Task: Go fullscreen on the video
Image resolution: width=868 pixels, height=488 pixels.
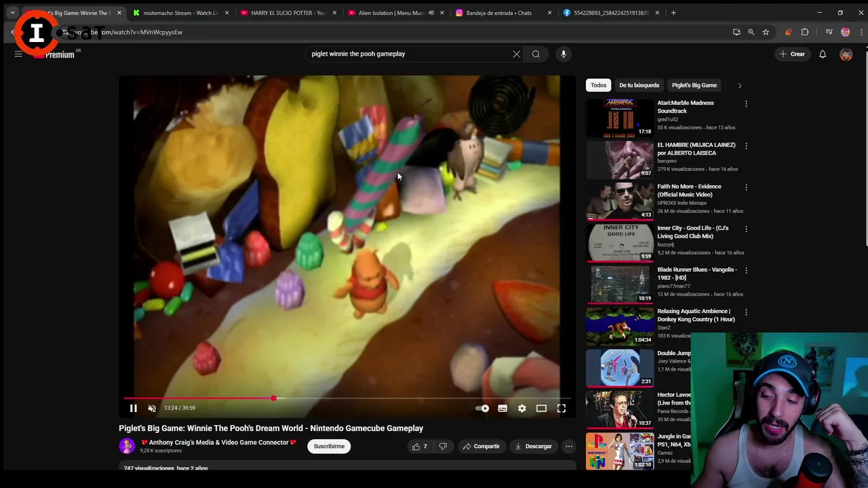Action: click(561, 408)
